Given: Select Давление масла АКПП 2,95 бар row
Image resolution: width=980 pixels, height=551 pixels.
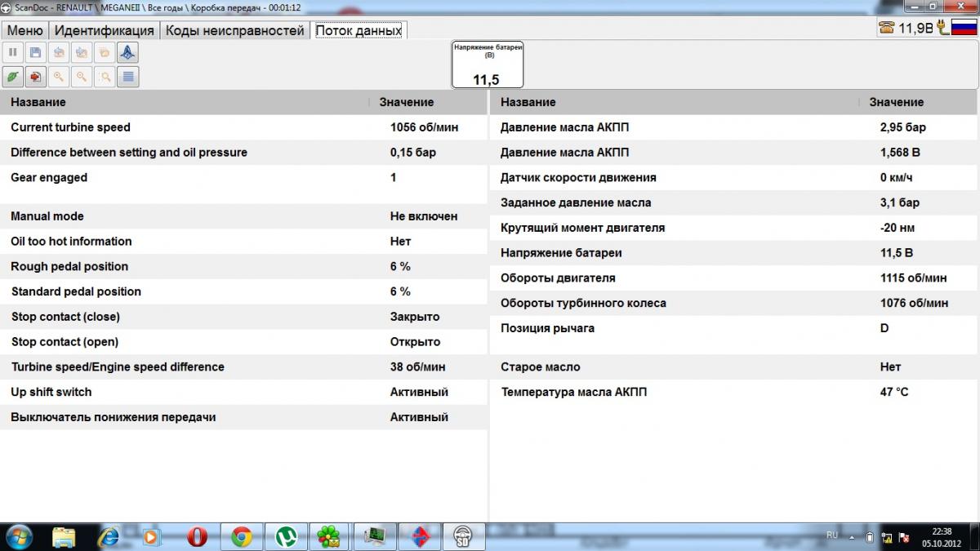Looking at the screenshot, I should [x=735, y=127].
